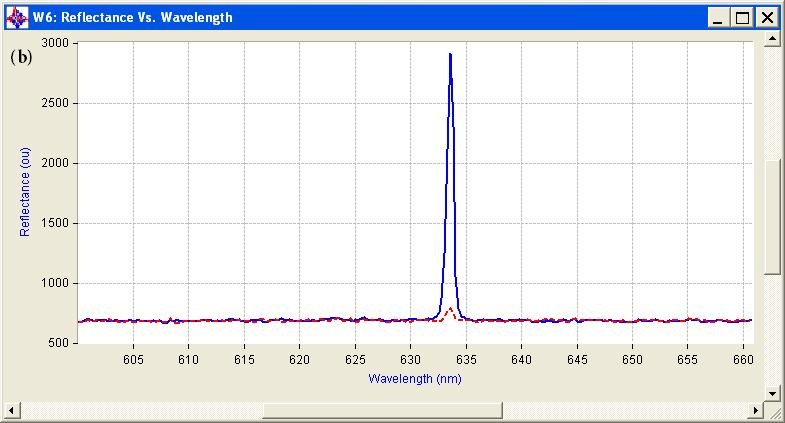Image resolution: width=785 pixels, height=423 pixels.
Task: Click the 640 x-axis tick label
Action: tap(521, 359)
